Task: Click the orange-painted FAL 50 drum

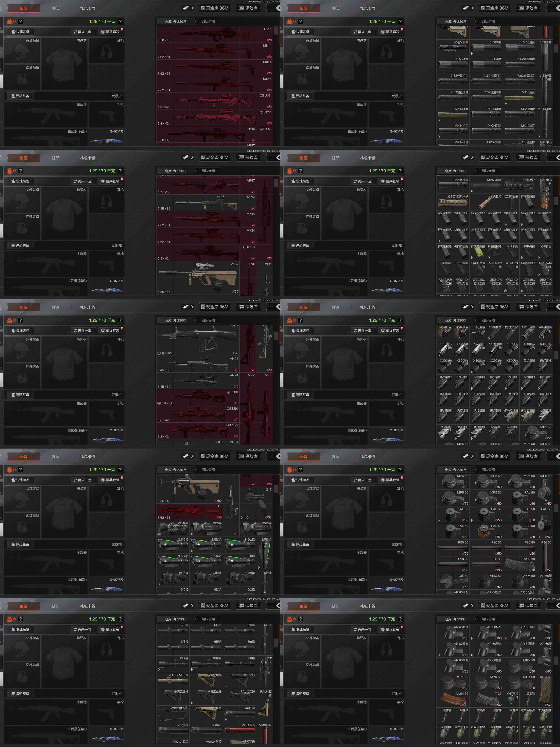Action: point(486,531)
